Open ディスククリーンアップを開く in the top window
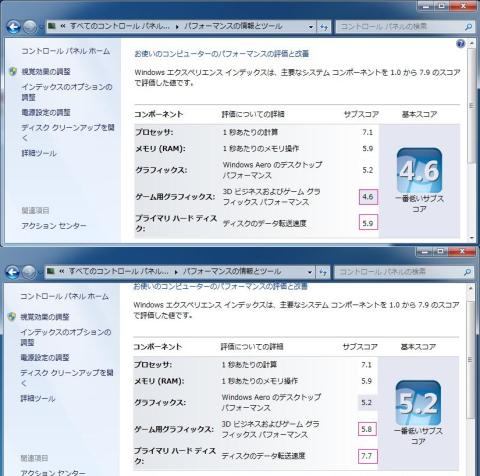The image size is (480, 476). (68, 133)
